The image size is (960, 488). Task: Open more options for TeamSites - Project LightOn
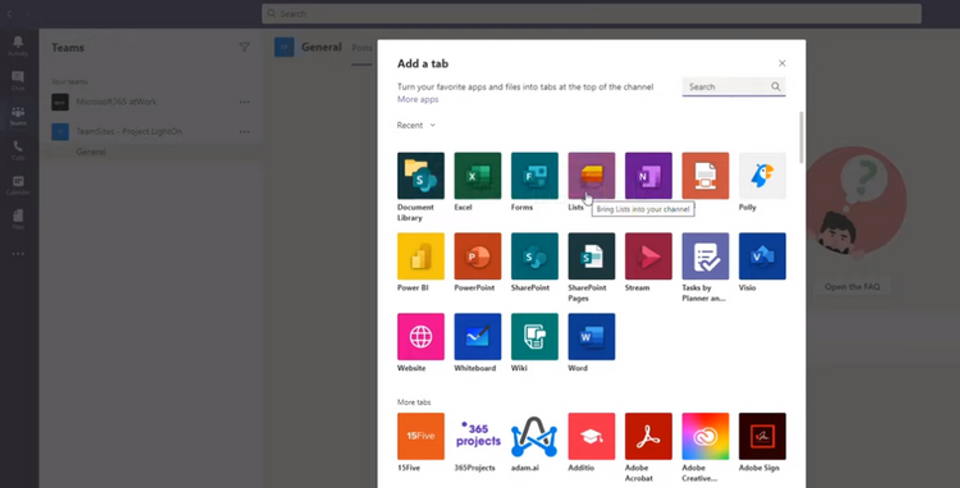244,132
